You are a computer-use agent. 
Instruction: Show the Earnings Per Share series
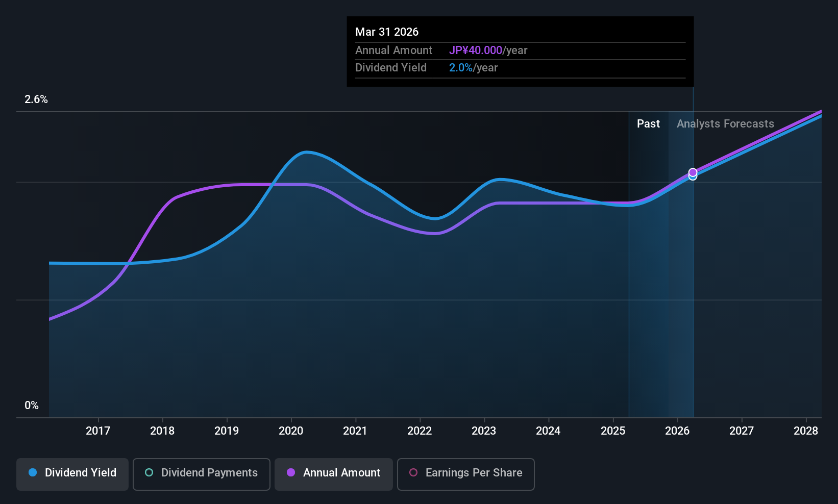(x=465, y=473)
